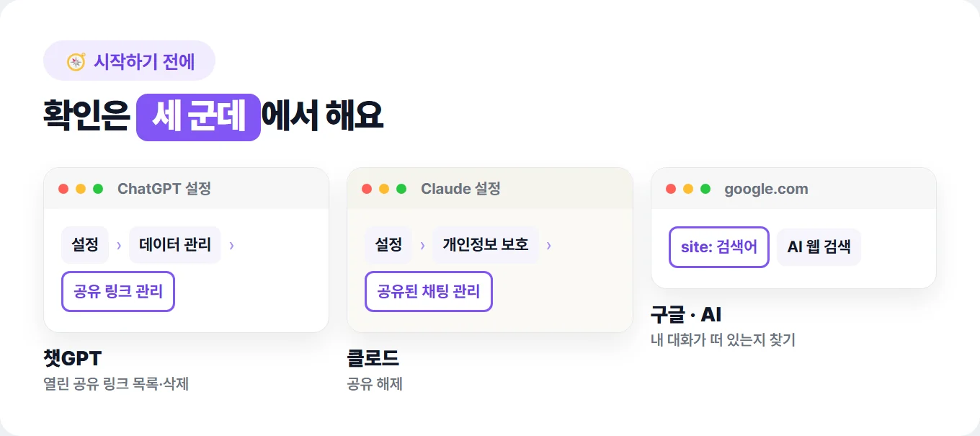Click the chevron after 설정 in ChatGPT card
The image size is (980, 436).
[119, 246]
